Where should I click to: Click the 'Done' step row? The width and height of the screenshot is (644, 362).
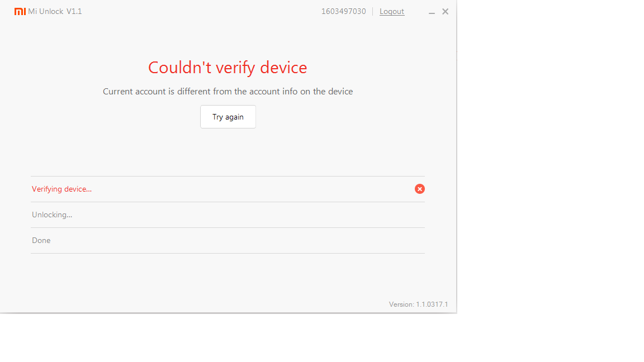click(228, 241)
